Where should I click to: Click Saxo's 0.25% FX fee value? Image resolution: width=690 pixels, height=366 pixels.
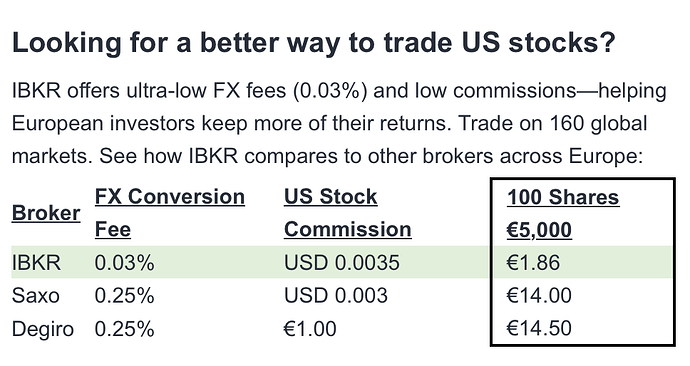pyautogui.click(x=125, y=296)
